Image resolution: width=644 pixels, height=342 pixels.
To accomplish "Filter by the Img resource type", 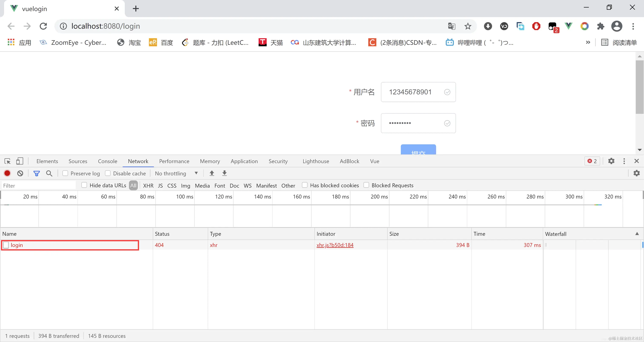I will (x=185, y=186).
